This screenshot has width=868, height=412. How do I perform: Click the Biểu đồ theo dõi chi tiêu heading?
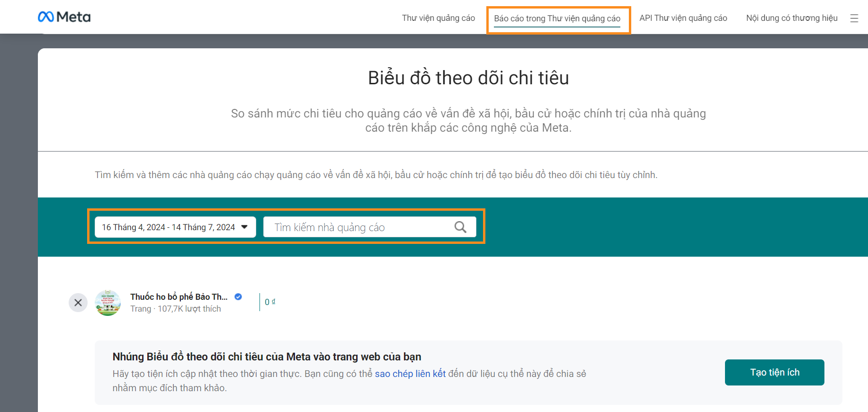[468, 78]
